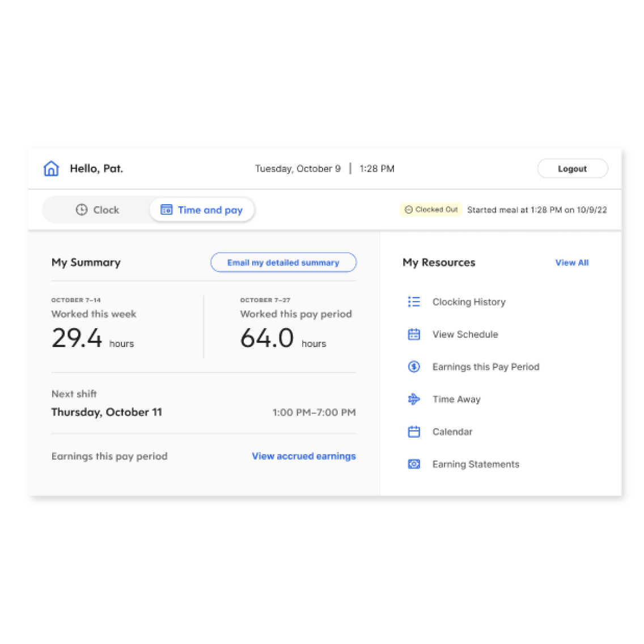The image size is (644, 644).
Task: Click the Started meal status text
Action: pyautogui.click(x=537, y=210)
